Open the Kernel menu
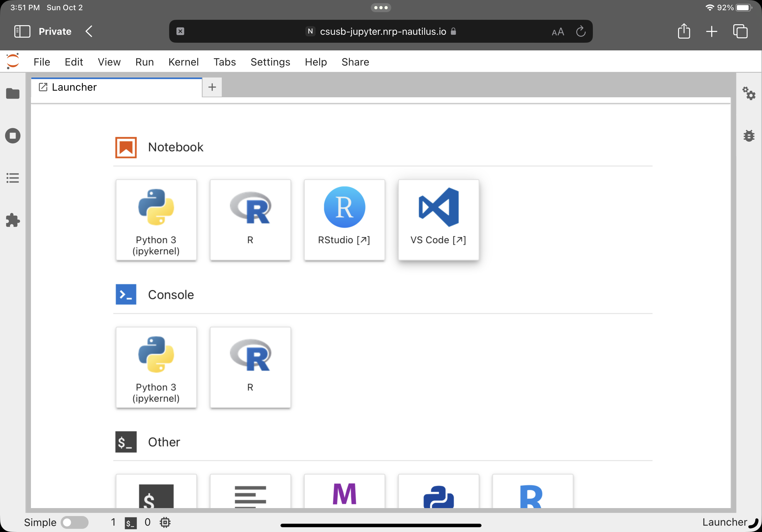 [x=183, y=62]
